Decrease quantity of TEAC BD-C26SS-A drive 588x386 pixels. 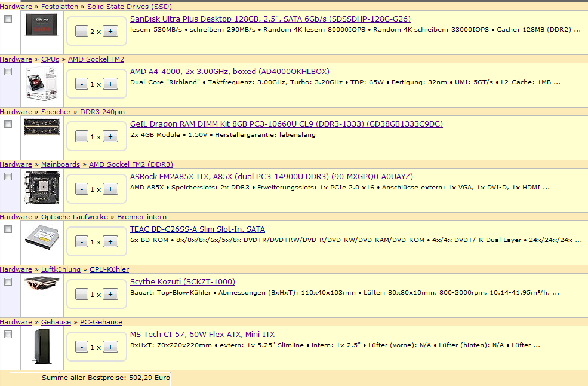click(82, 242)
